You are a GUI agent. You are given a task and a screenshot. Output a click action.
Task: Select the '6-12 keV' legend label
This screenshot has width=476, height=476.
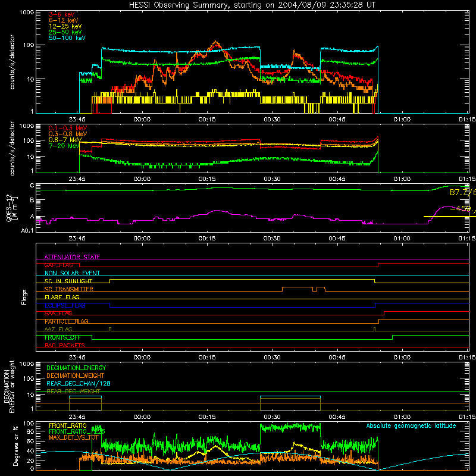point(64,20)
